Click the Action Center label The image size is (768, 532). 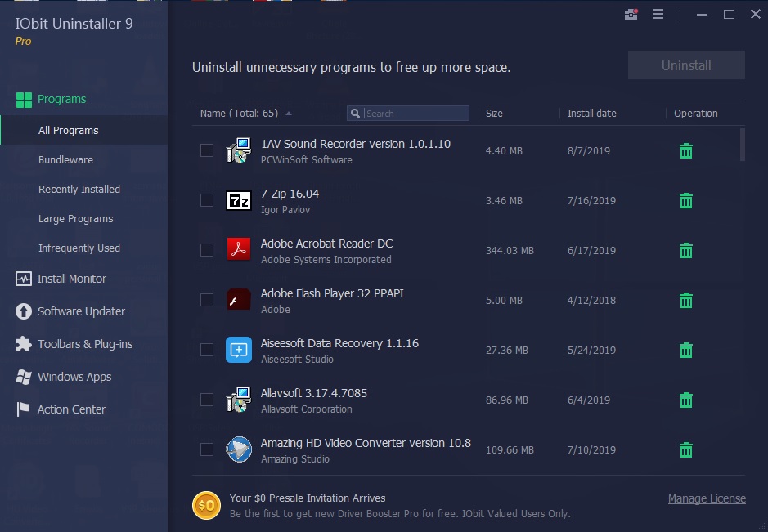[x=71, y=409]
